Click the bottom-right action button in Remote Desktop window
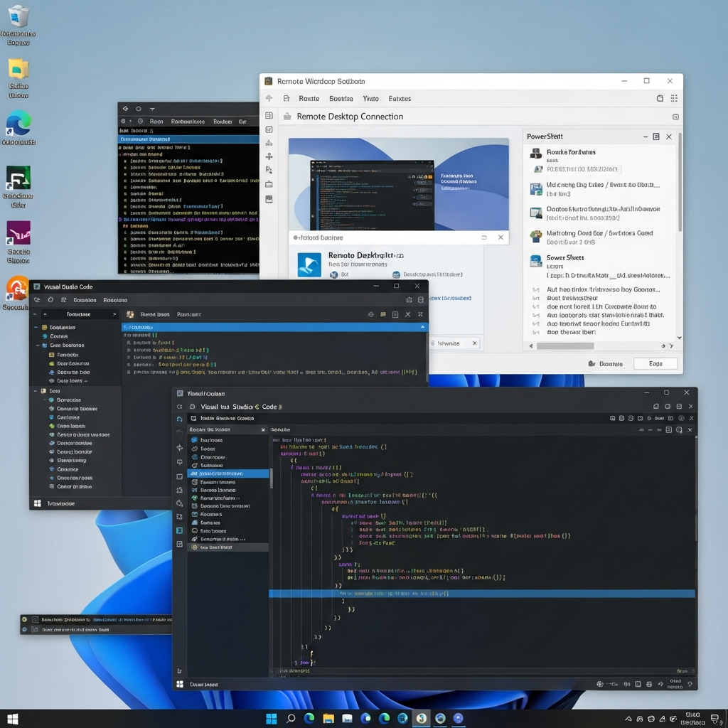The image size is (728, 728). pos(655,363)
